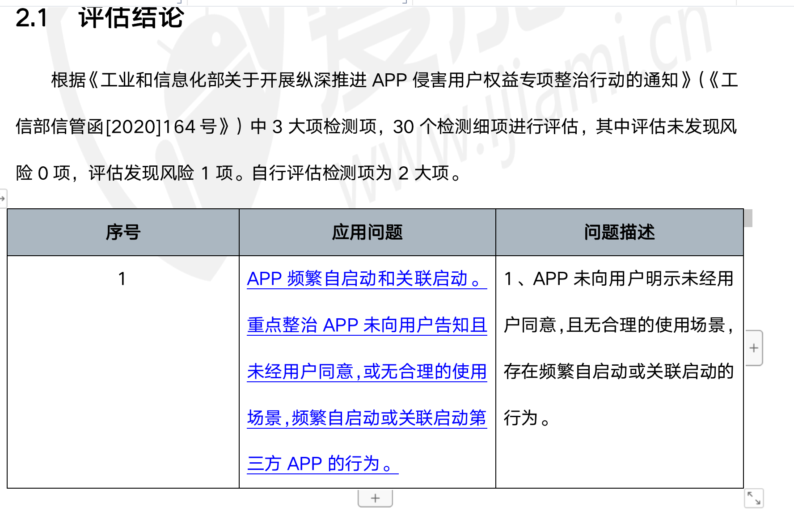Image resolution: width=794 pixels, height=532 pixels.
Task: Click the description line '户同意,且无合理的使用场景,'
Action: (x=619, y=325)
